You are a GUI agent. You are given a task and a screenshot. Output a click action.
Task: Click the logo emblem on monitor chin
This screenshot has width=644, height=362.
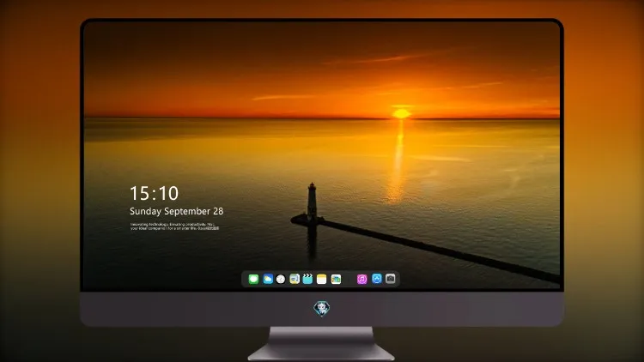[322, 309]
